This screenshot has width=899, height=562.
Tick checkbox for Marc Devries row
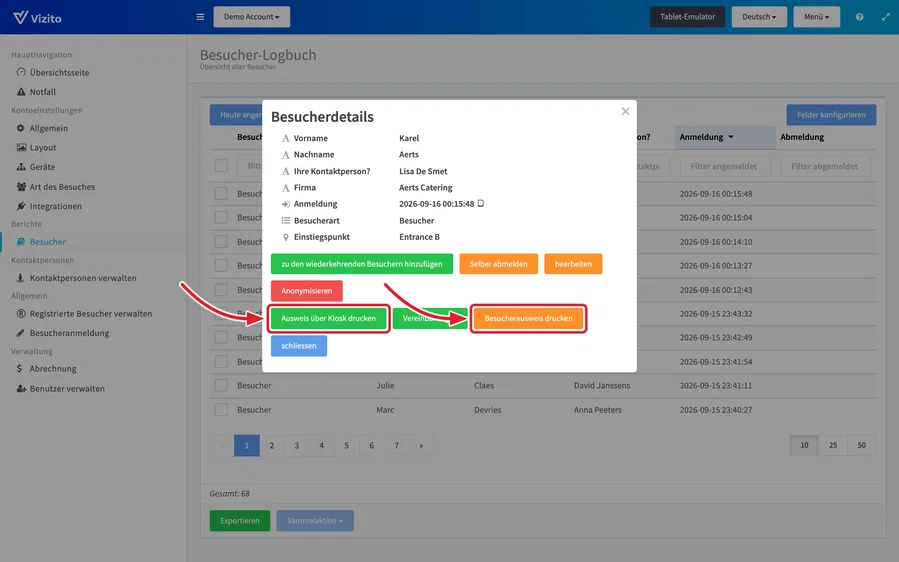[x=221, y=409]
